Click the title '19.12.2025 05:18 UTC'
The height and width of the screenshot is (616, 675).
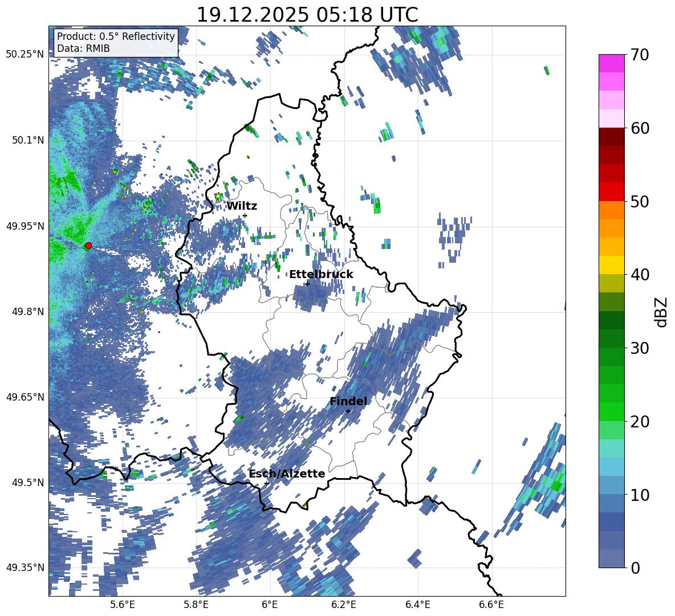[307, 15]
